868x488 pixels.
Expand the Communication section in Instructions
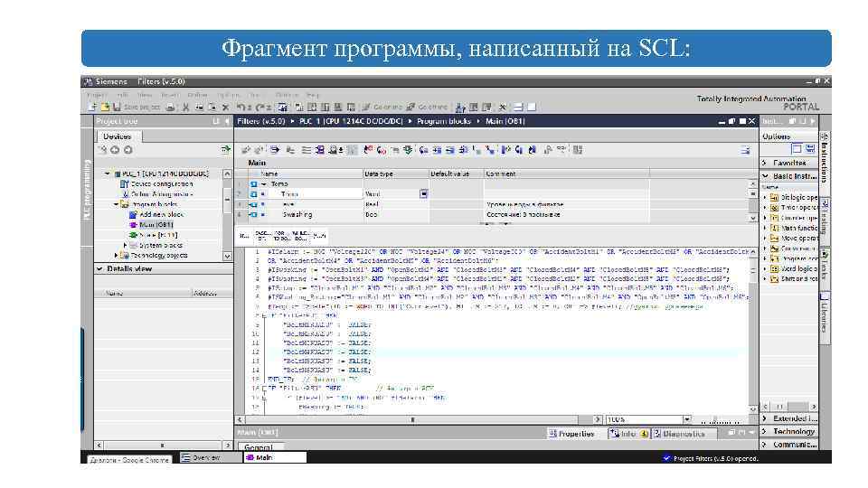point(765,445)
